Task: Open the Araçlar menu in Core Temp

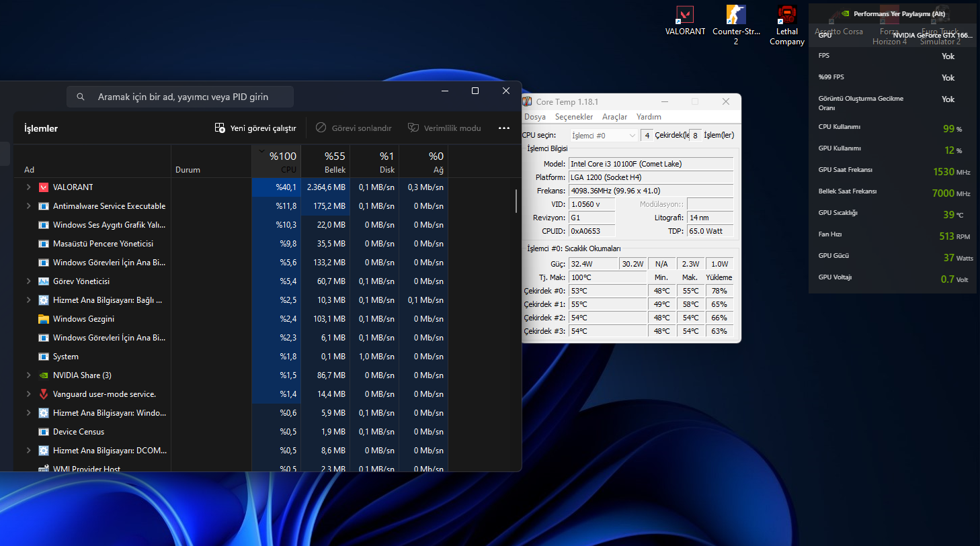Action: click(x=614, y=117)
